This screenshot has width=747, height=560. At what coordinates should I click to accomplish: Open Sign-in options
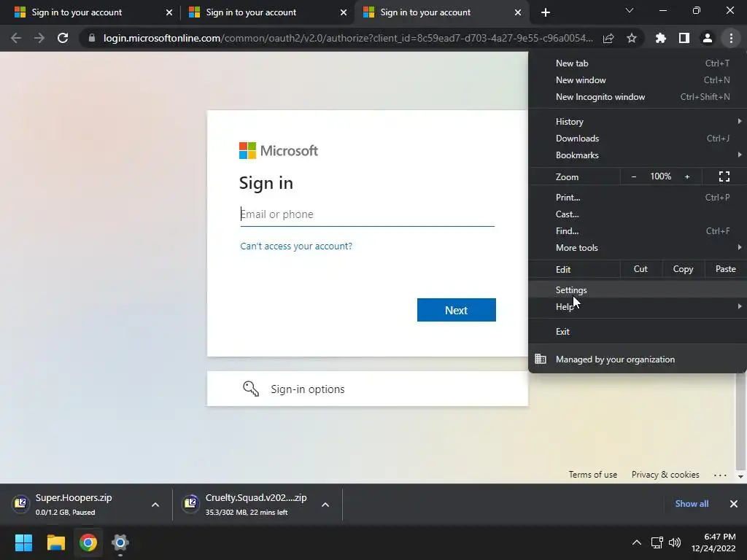(368, 389)
